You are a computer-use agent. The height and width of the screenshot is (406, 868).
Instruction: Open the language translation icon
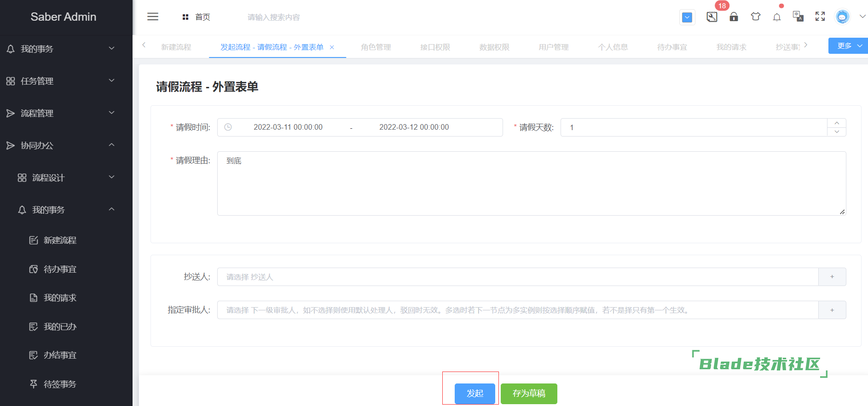coord(798,17)
